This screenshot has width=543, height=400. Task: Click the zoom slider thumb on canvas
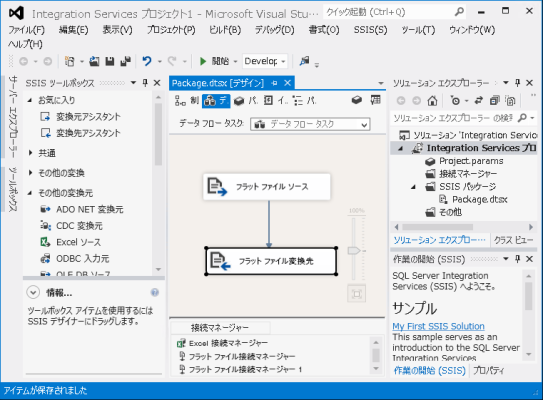(354, 250)
